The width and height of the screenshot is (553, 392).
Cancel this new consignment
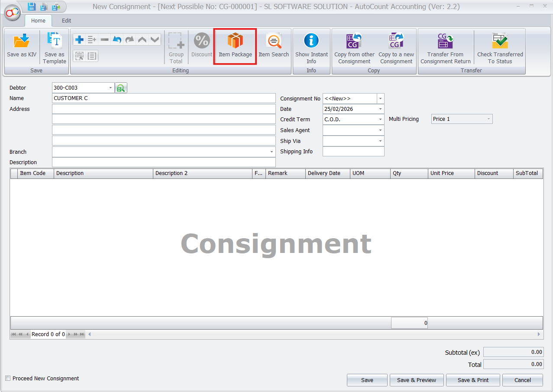point(522,380)
